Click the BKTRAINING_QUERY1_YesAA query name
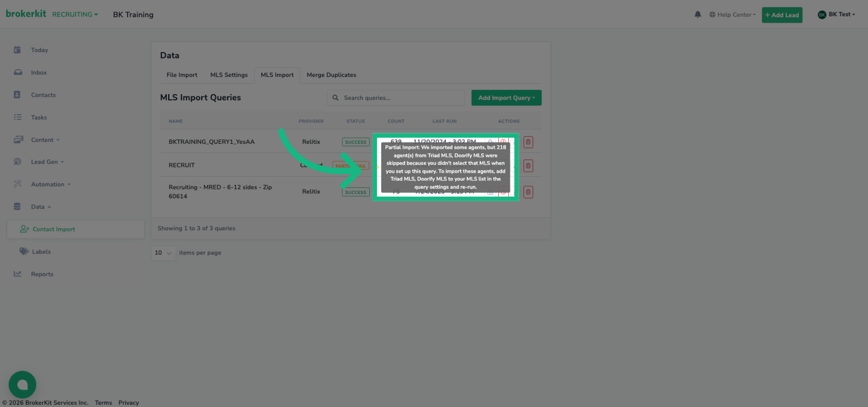Viewport: 868px width, 407px height. click(x=212, y=142)
